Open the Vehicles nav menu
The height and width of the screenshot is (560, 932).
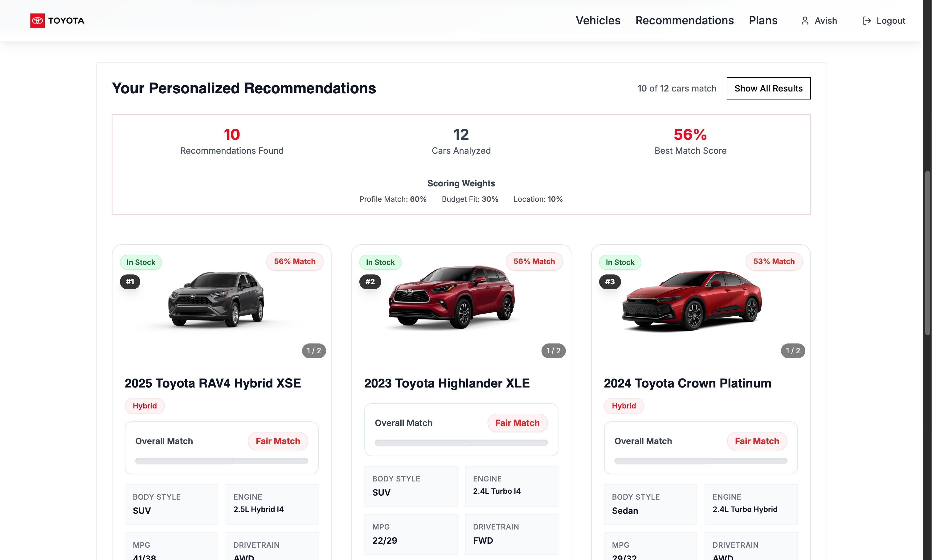click(x=598, y=20)
